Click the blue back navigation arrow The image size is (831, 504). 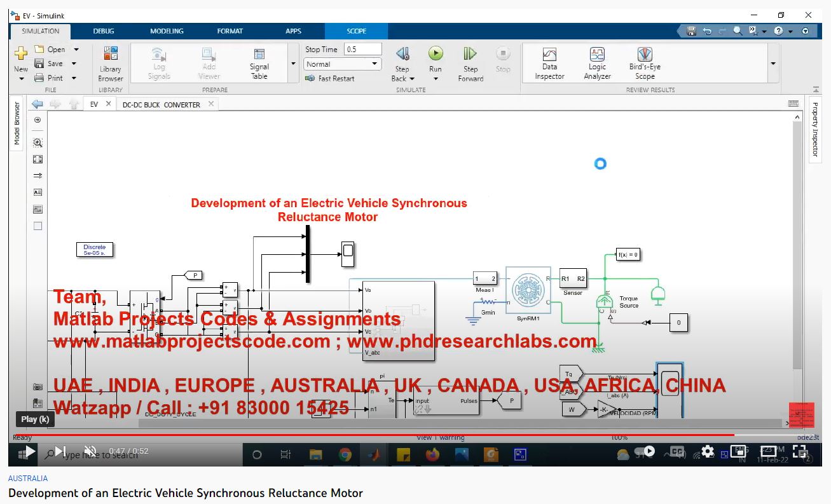(38, 104)
